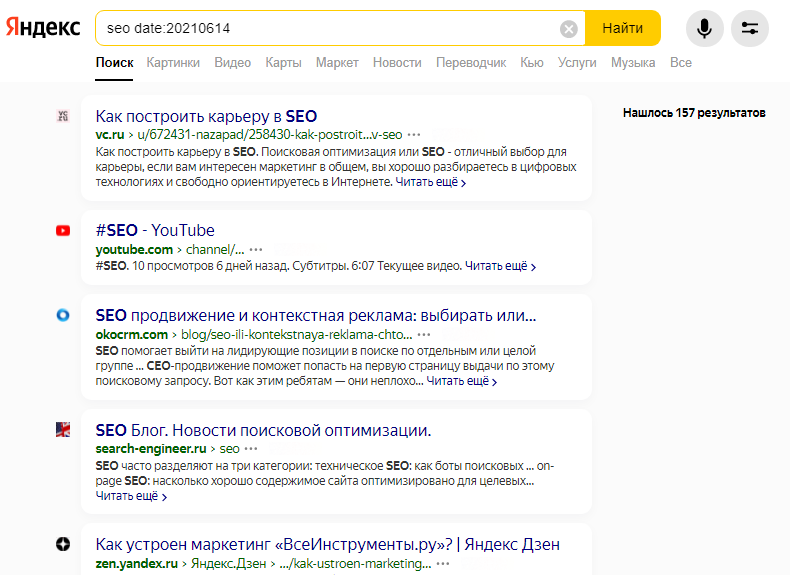Viewport: 790px width, 575px height.
Task: Open the three-dot menu of zen.yandex.ru result
Action: (x=443, y=564)
